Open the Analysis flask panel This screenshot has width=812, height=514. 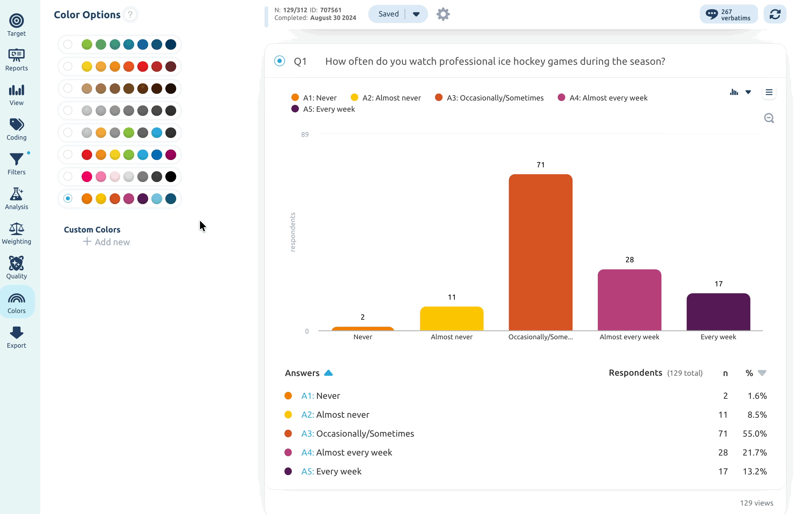(x=16, y=199)
